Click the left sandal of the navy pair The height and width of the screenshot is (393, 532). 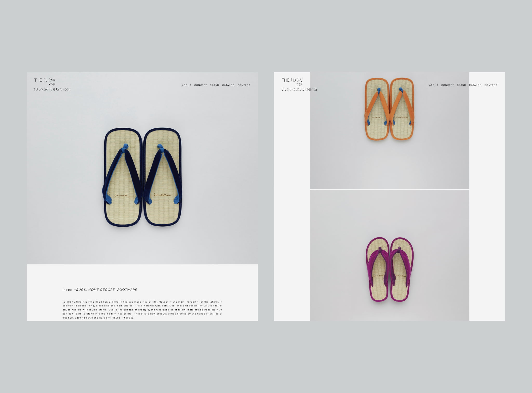coord(123,177)
